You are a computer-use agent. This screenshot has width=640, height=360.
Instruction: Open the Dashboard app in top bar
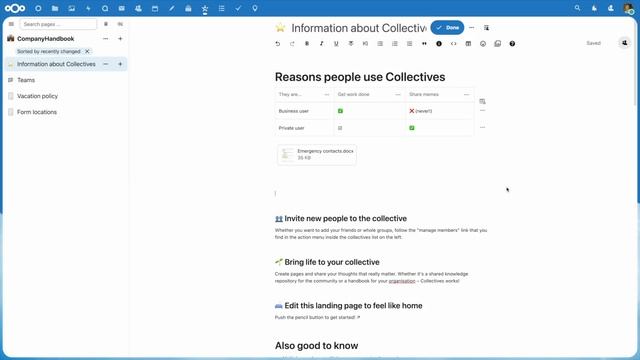pyautogui.click(x=38, y=8)
